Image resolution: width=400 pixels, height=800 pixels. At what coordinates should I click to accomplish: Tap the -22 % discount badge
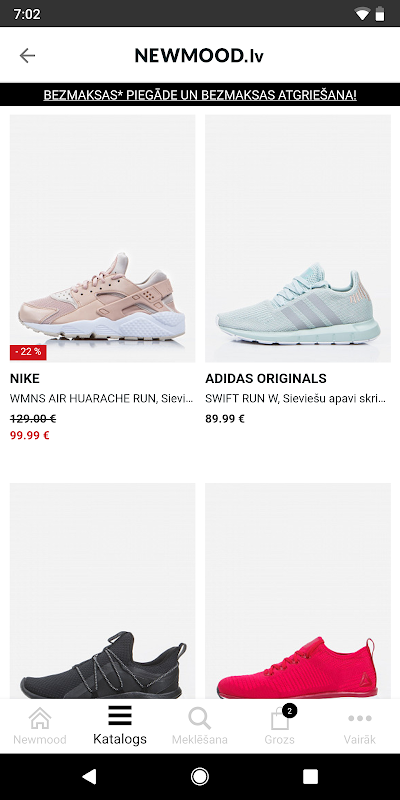click(x=28, y=352)
